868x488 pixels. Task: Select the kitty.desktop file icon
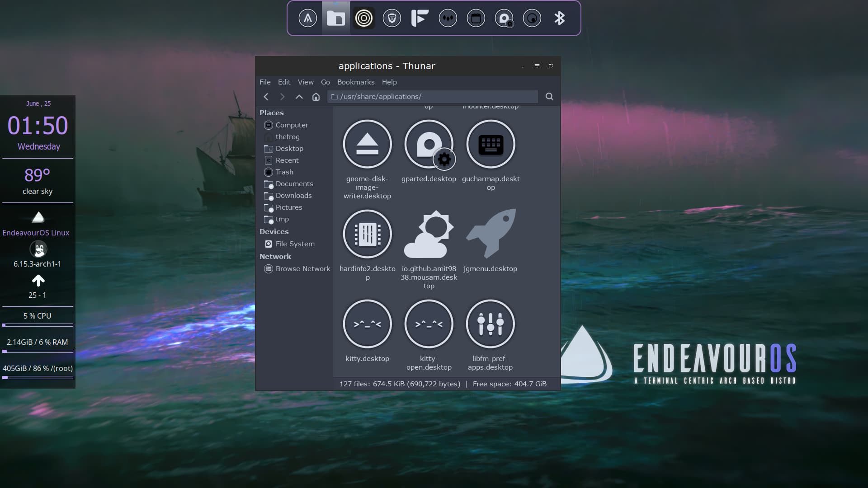367,324
